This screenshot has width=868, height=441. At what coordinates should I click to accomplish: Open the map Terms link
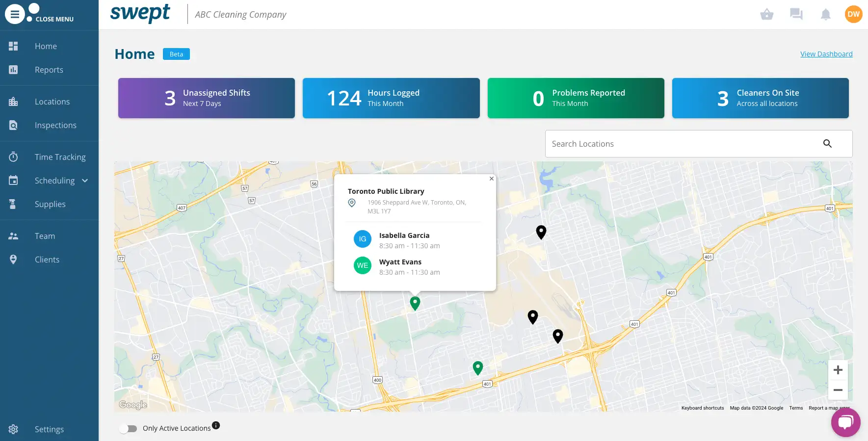[x=796, y=408]
